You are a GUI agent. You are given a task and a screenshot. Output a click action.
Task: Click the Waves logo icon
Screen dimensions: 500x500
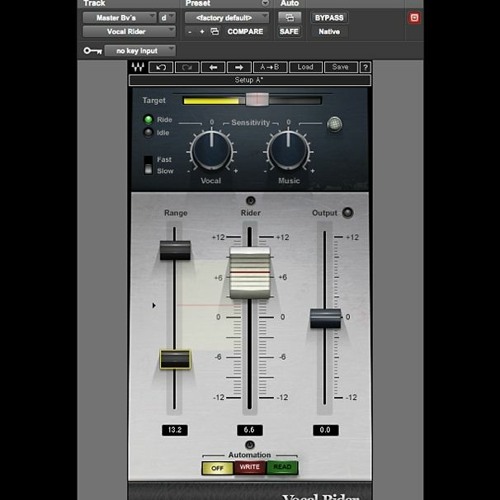coord(138,67)
